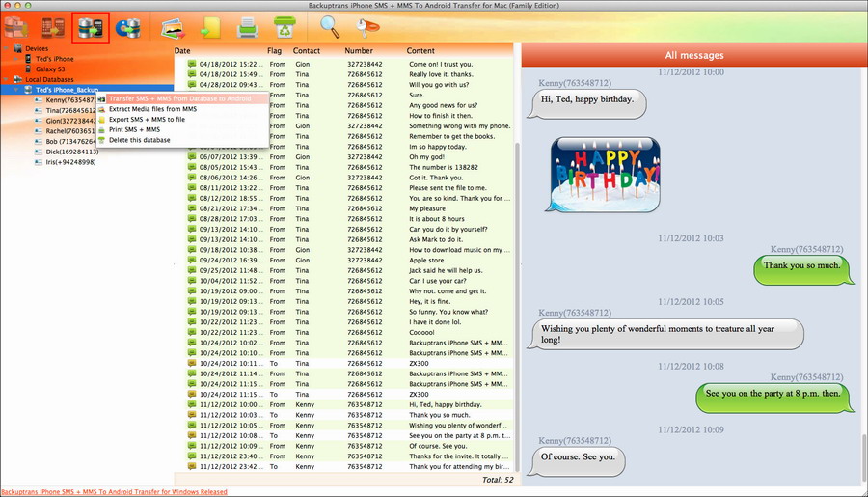Image resolution: width=868 pixels, height=497 pixels.
Task: Click the contact card icon for Gion
Action: (x=39, y=121)
